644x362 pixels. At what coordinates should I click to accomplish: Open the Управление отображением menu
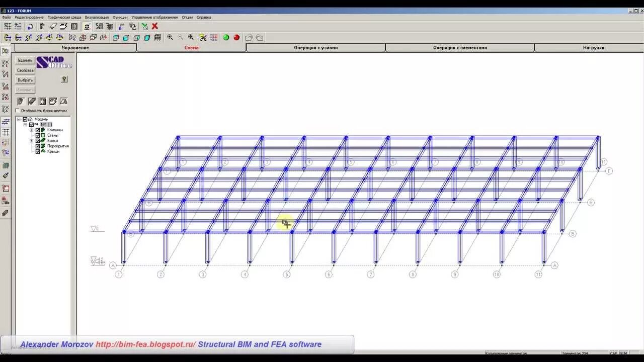[x=155, y=17]
